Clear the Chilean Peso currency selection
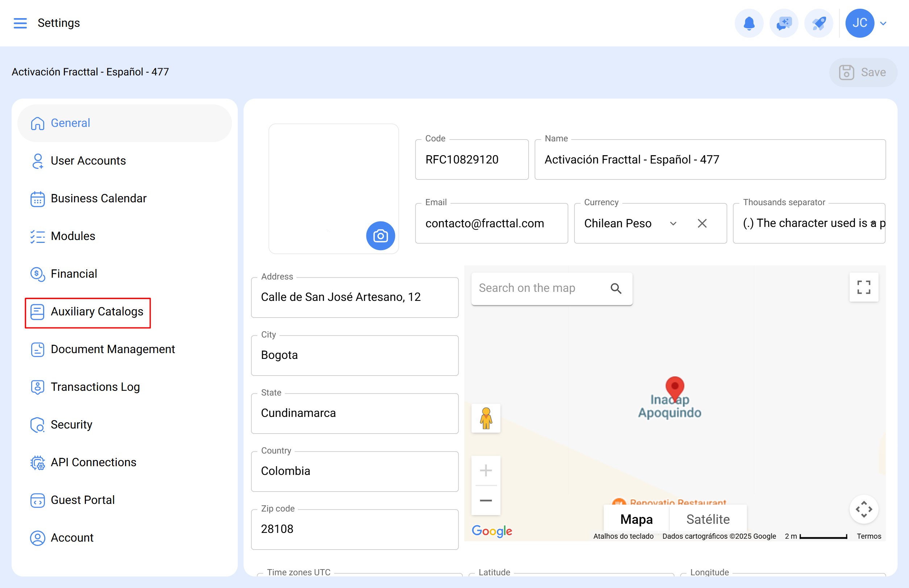 (702, 223)
